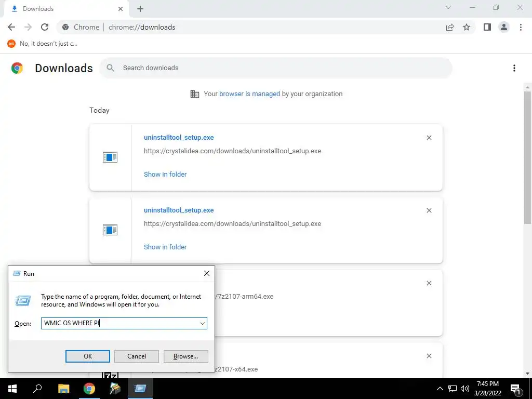Image resolution: width=532 pixels, height=399 pixels.
Task: Show first uninstalltool_setup.exe in folder
Action: [x=165, y=175]
